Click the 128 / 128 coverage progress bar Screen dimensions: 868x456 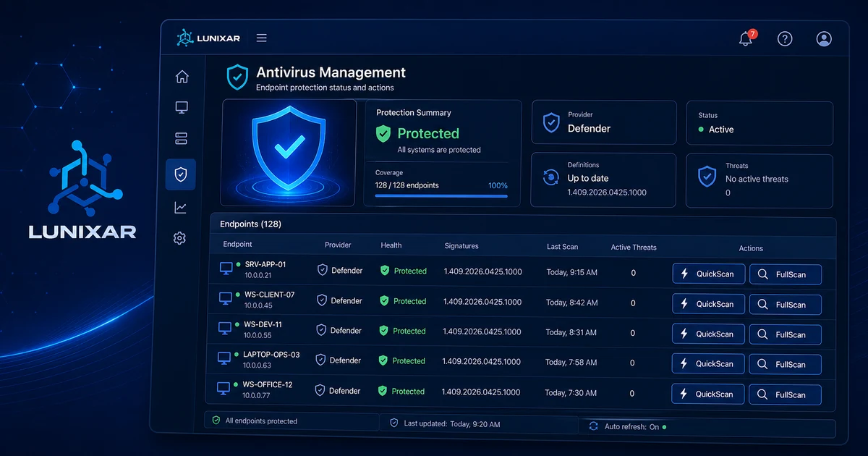[x=441, y=195]
